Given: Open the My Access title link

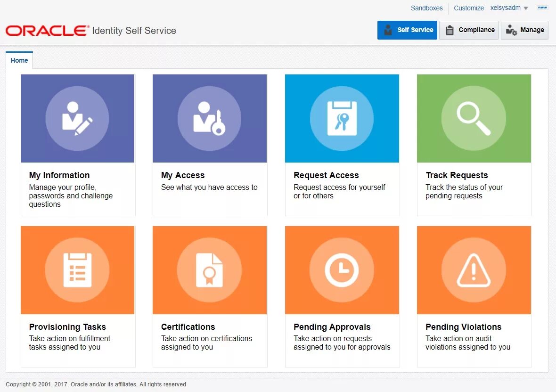Looking at the screenshot, I should tap(183, 175).
